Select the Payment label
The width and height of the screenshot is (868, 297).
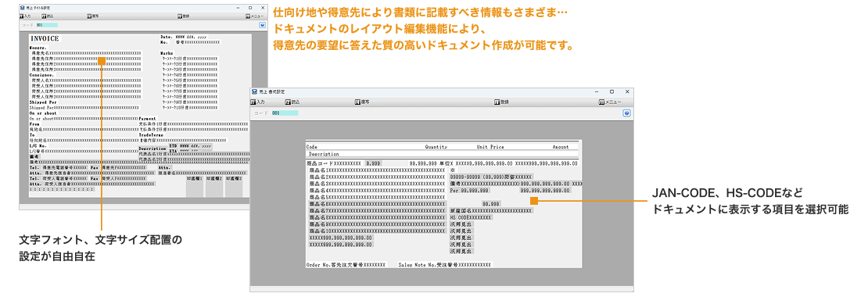pos(147,118)
